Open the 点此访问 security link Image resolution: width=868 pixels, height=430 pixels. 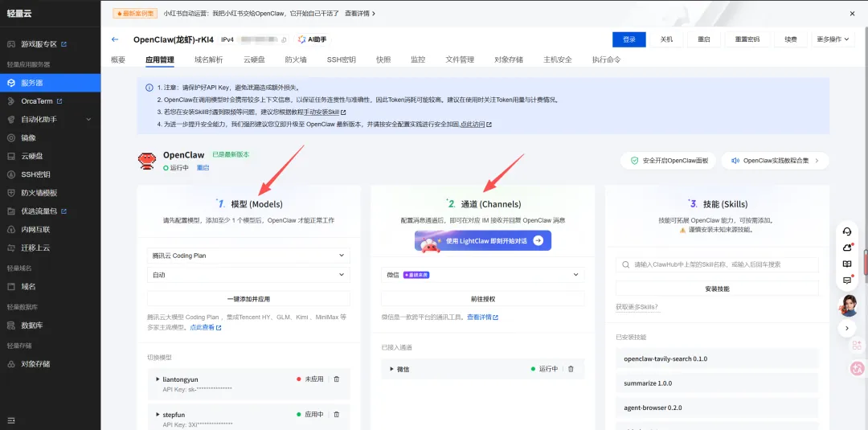476,125
